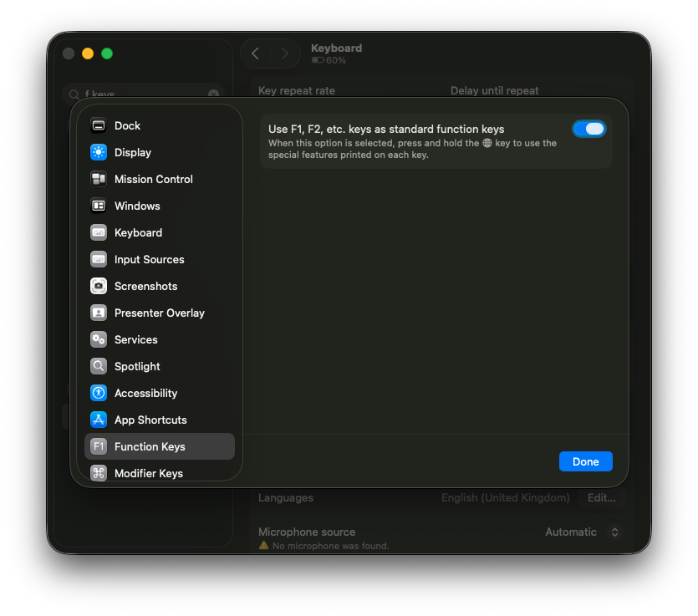Select the Modifier Keys sidebar icon
This screenshot has width=698, height=616.
tap(98, 473)
